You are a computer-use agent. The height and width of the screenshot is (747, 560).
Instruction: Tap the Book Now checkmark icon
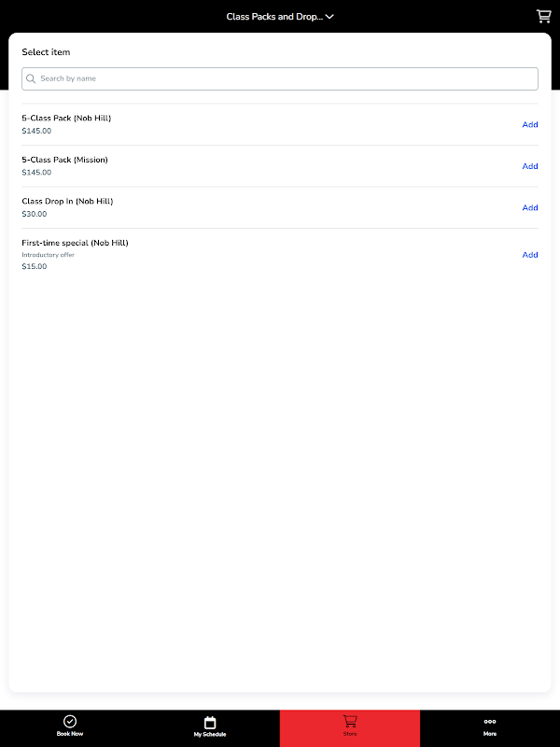(70, 722)
